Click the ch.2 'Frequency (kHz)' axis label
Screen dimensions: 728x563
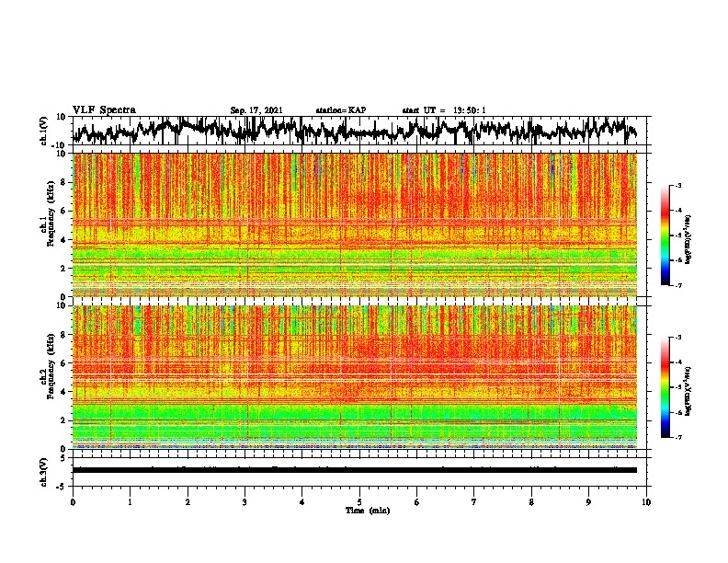pos(51,366)
